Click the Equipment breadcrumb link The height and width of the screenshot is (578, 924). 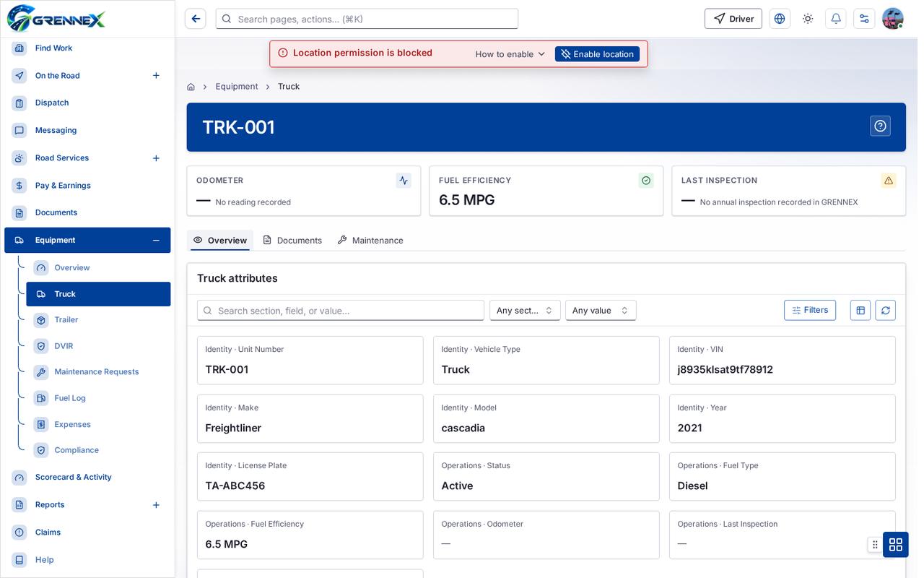pos(237,87)
